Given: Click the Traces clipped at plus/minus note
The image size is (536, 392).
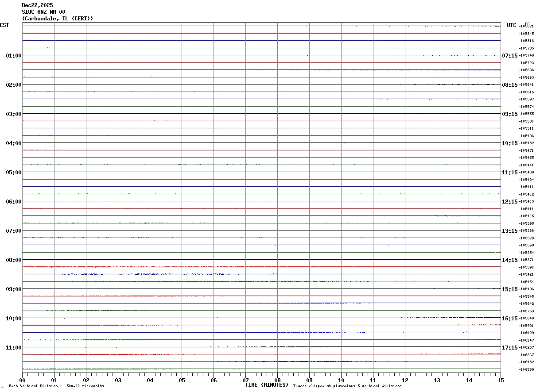Looking at the screenshot, I should point(347,386).
